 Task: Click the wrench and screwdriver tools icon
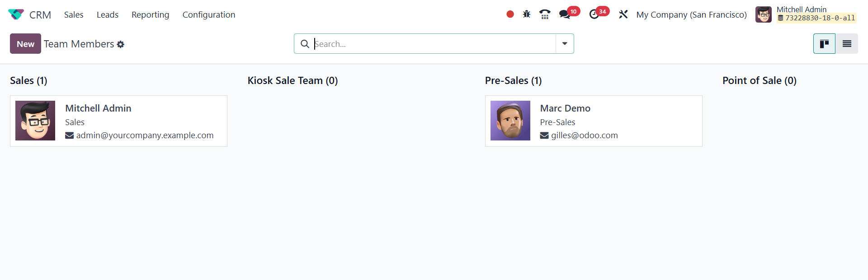(x=623, y=14)
